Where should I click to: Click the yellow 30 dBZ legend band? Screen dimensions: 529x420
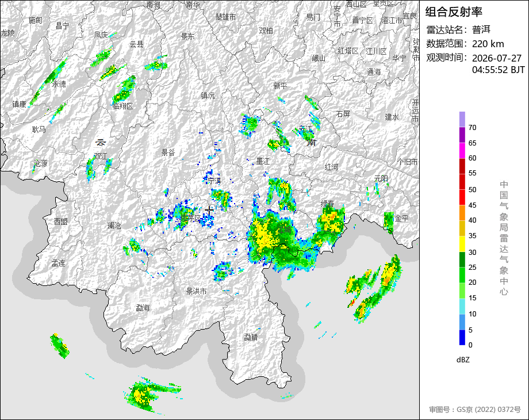click(x=462, y=244)
